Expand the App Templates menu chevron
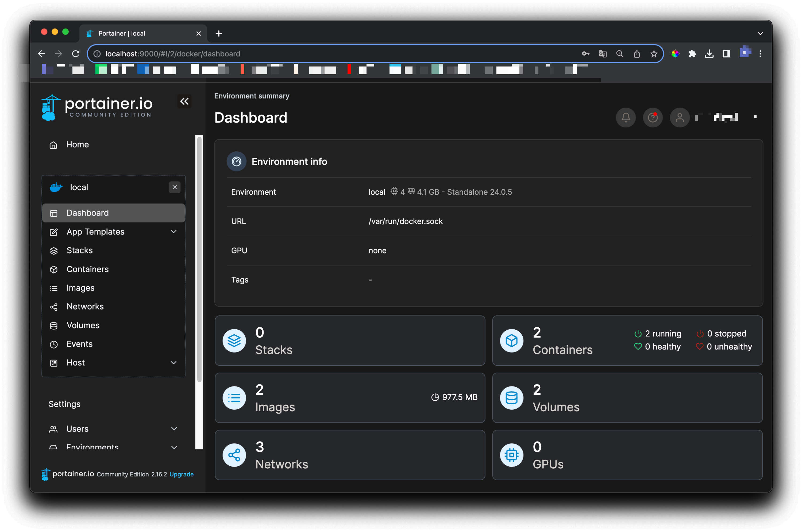Image resolution: width=802 pixels, height=532 pixels. click(x=173, y=232)
